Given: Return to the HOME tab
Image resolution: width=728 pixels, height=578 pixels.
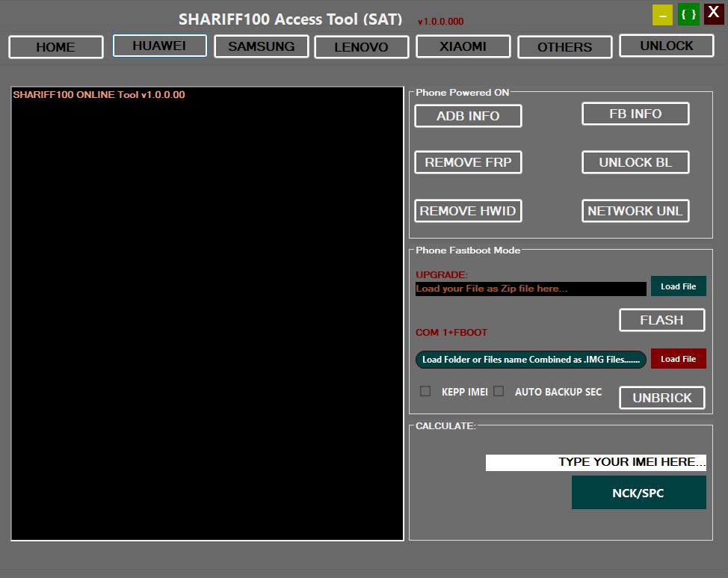Looking at the screenshot, I should tap(55, 46).
